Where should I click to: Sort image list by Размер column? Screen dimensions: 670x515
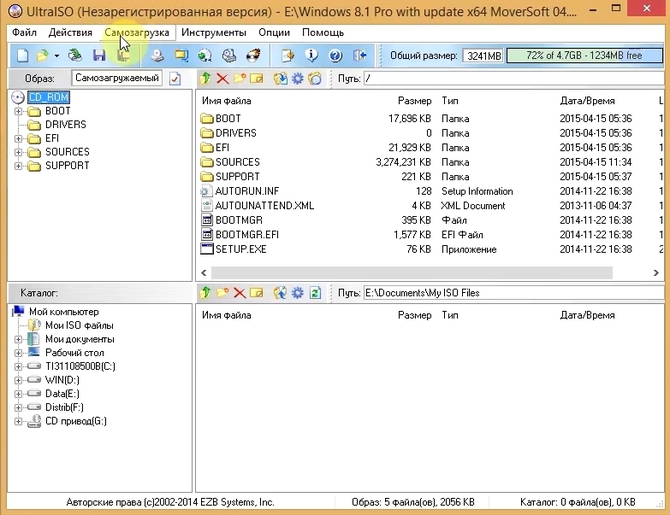coord(414,101)
